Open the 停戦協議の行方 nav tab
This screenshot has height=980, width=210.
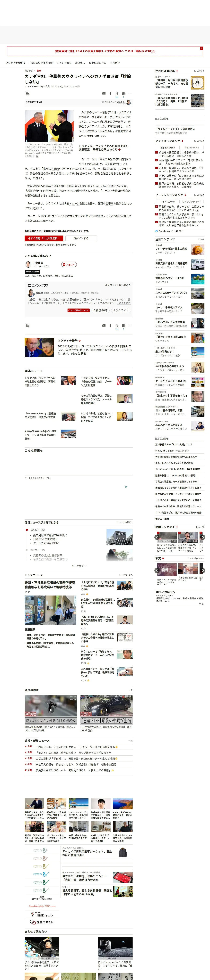click(98, 63)
